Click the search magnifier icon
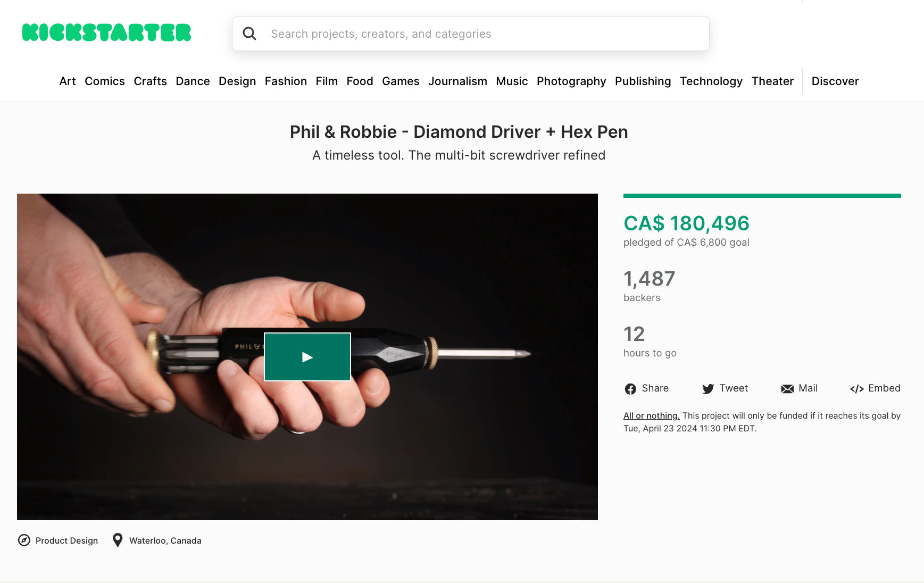 pyautogui.click(x=249, y=34)
